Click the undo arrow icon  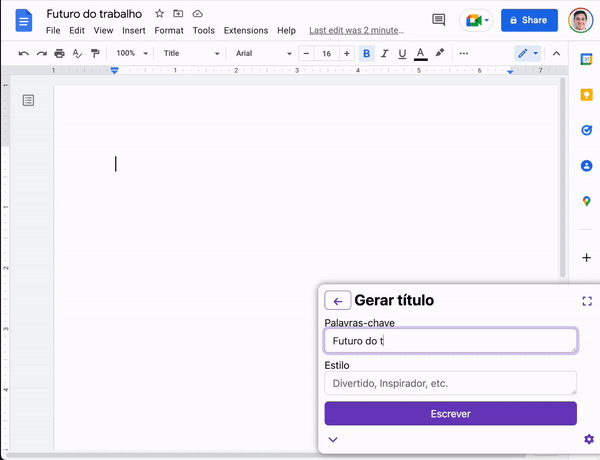click(24, 53)
